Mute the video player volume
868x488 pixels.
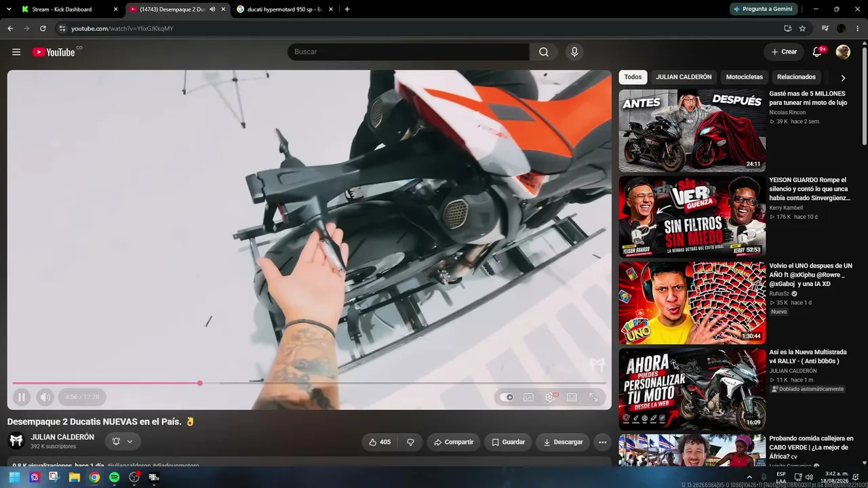(x=45, y=397)
